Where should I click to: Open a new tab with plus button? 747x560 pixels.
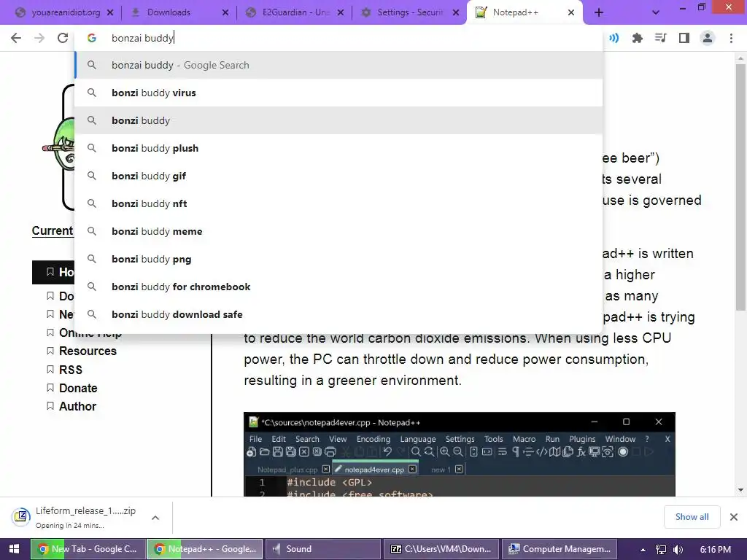click(599, 13)
